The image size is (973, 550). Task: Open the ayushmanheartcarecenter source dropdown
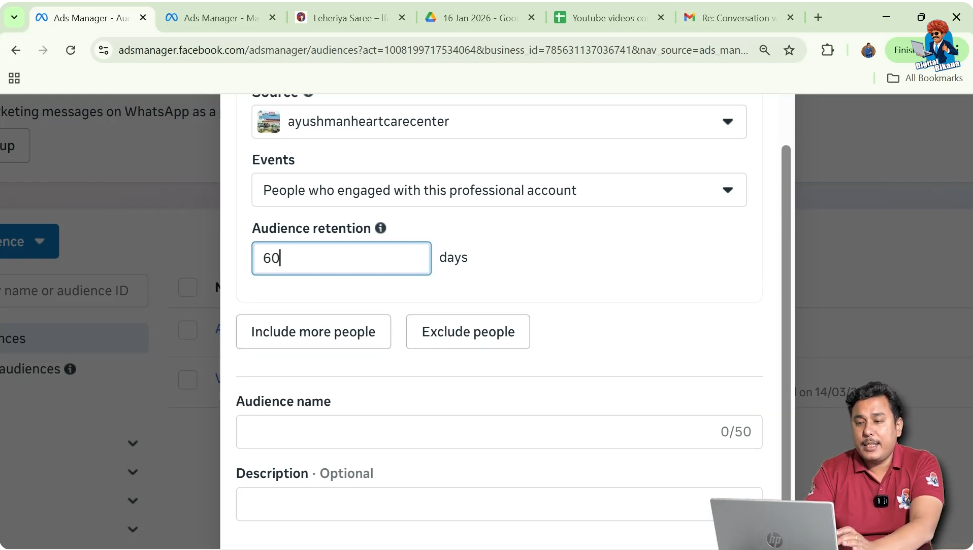pos(499,122)
